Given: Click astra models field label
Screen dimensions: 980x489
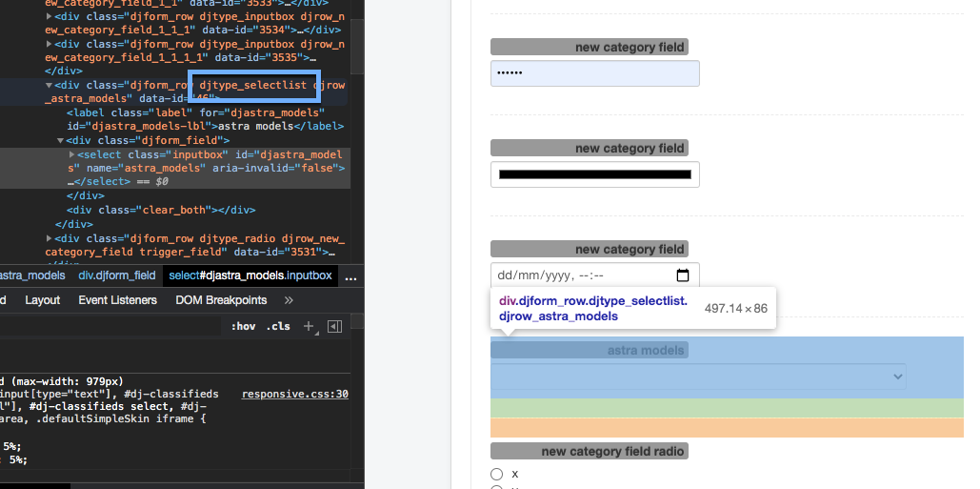Looking at the screenshot, I should pyautogui.click(x=590, y=350).
